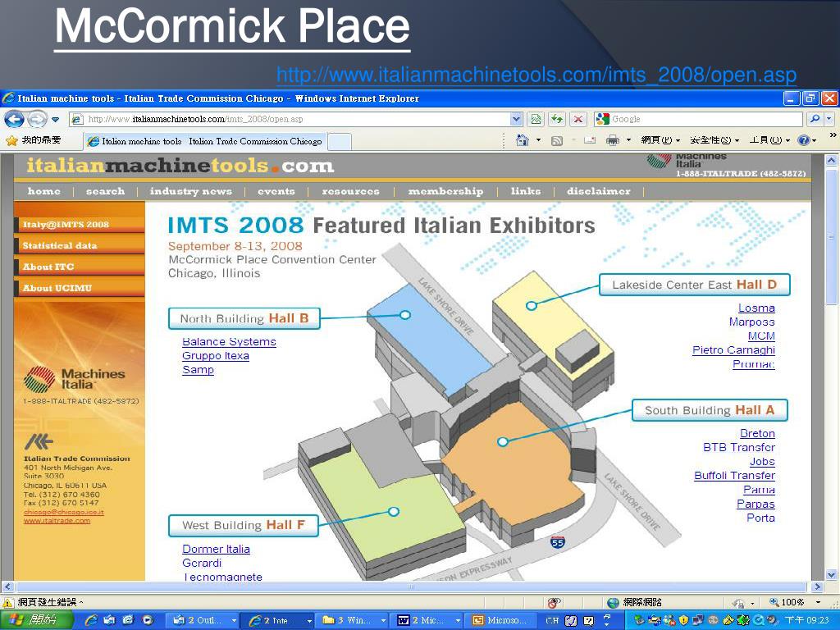The image size is (840, 630).
Task: Go forward with the Forward arrow button
Action: (37, 119)
